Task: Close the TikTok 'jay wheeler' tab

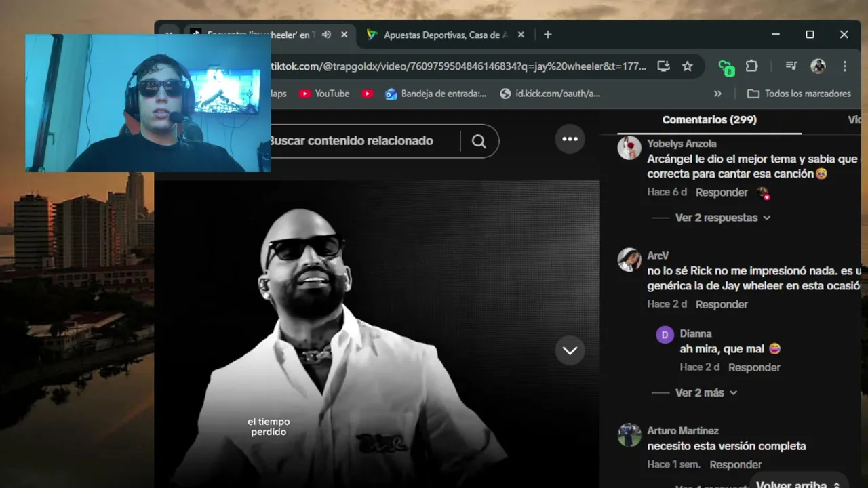Action: 344,35
